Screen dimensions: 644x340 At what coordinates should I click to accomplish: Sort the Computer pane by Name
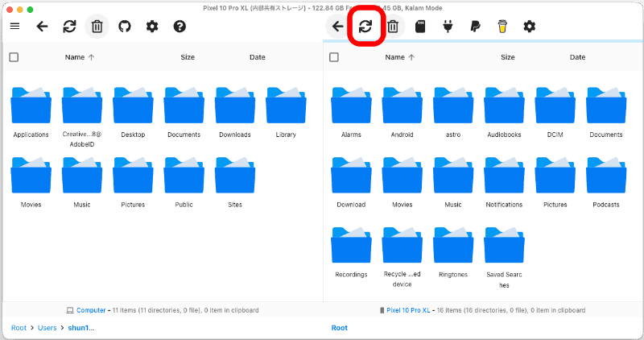tap(79, 57)
